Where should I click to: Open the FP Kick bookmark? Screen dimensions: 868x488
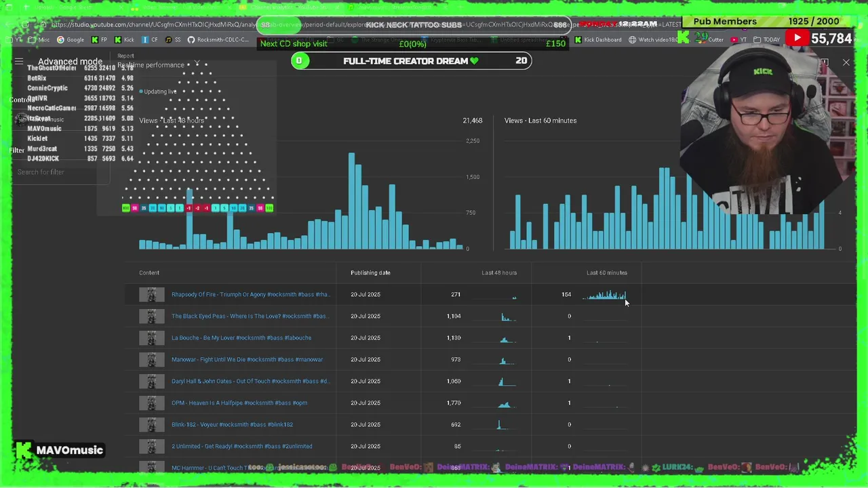coord(99,40)
